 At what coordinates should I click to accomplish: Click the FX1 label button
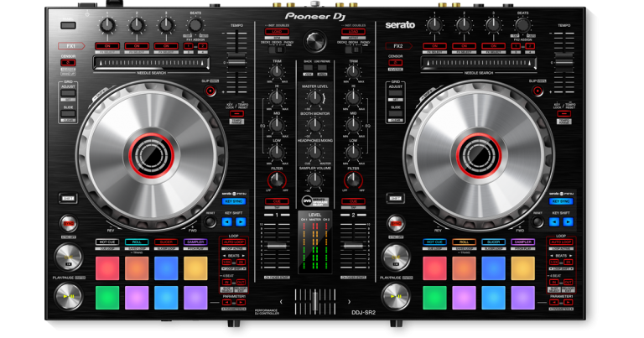click(70, 46)
